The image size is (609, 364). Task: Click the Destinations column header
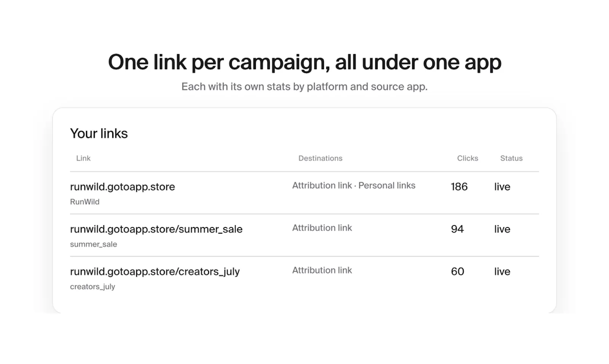[320, 158]
